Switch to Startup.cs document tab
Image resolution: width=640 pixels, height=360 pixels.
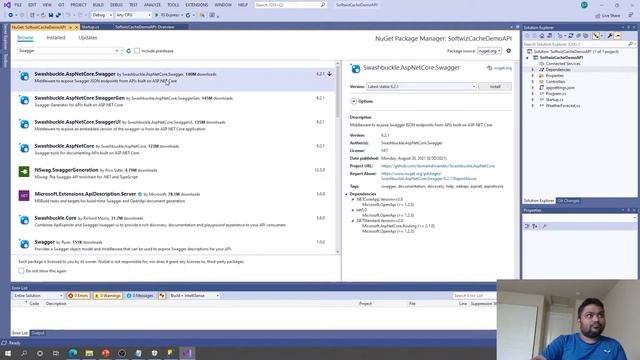pos(90,27)
